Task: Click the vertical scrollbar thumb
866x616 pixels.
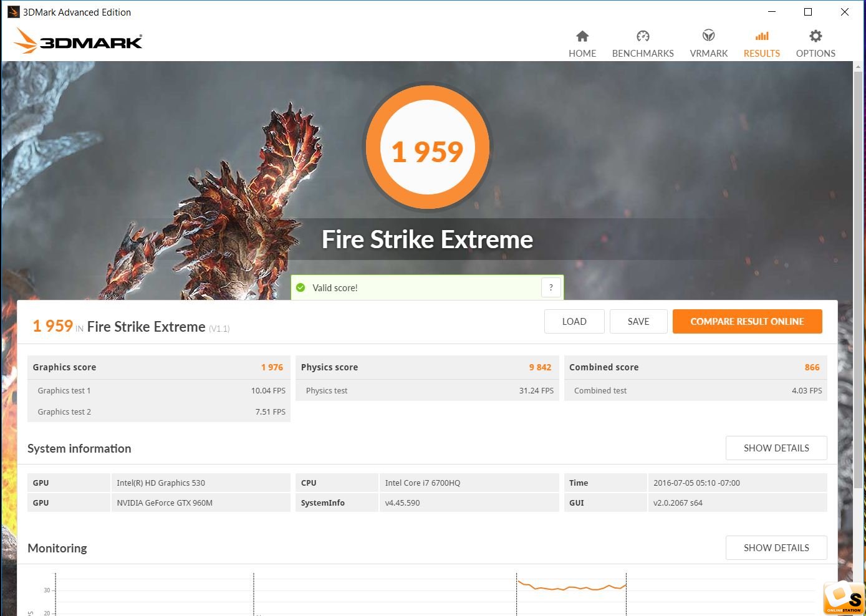Action: click(x=859, y=279)
